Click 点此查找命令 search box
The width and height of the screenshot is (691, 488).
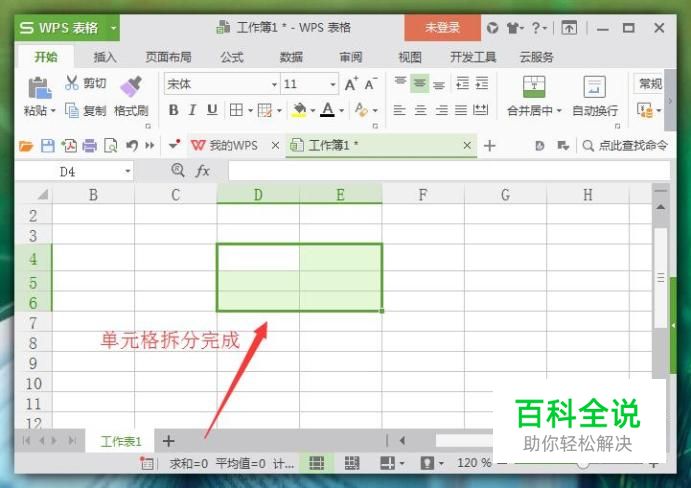point(626,145)
